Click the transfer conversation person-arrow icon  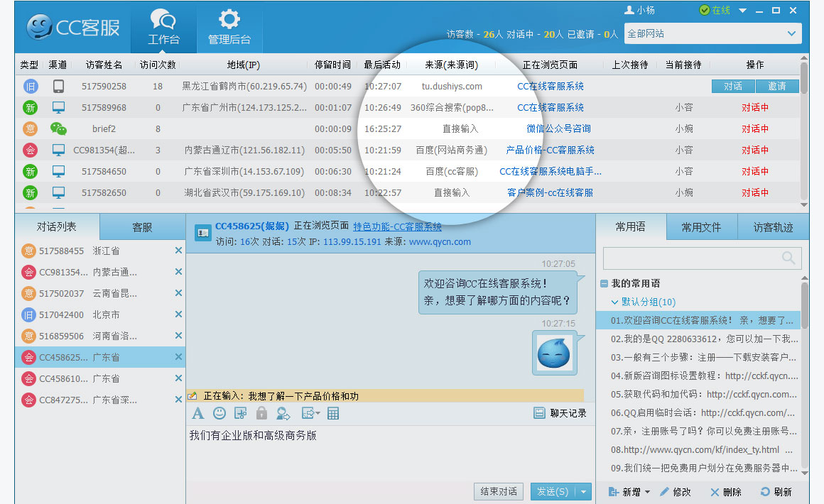point(283,413)
